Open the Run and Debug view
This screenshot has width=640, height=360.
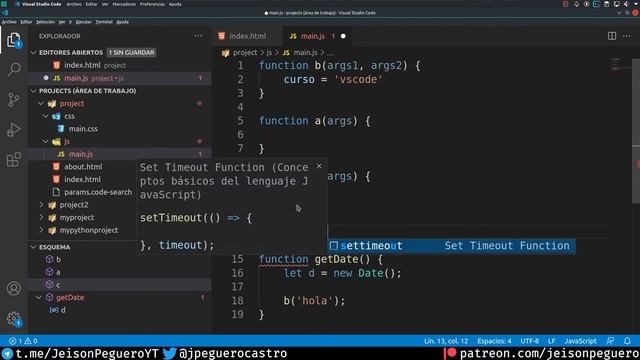13,130
